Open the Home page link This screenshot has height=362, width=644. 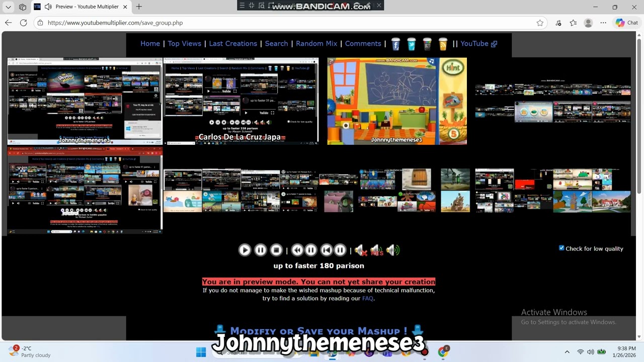click(x=150, y=43)
